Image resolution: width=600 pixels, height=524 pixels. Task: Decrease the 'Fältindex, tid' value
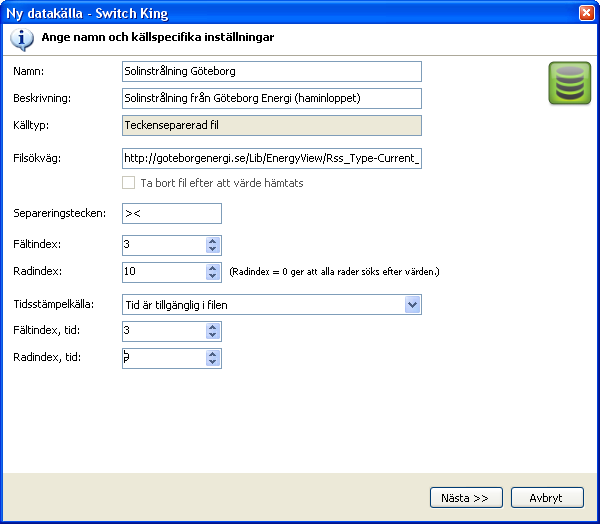point(213,335)
